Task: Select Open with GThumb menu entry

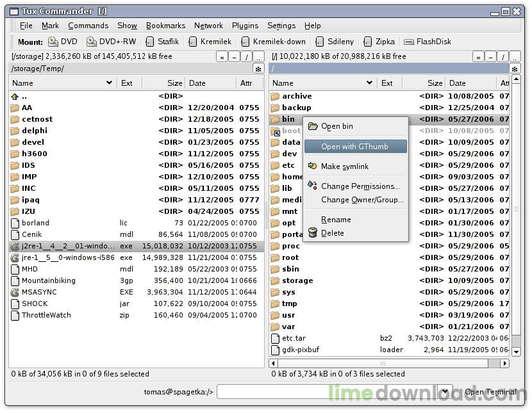Action: tap(354, 147)
